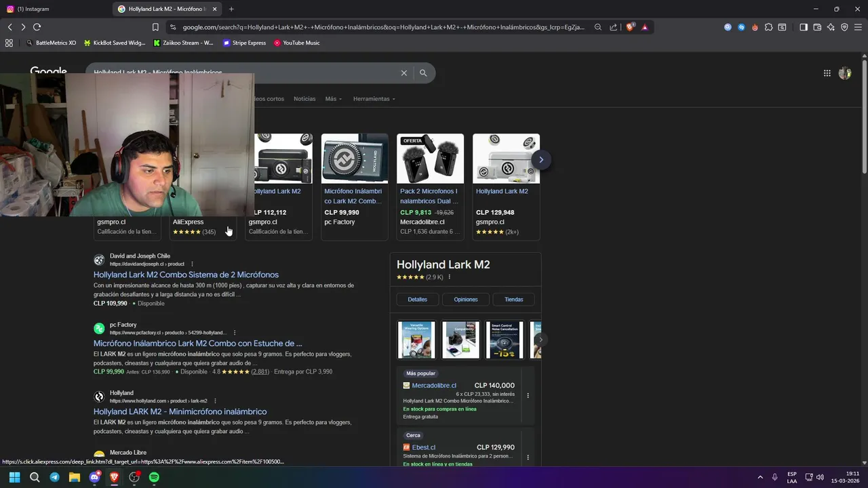
Task: Select the Noticias search tab
Action: point(304,99)
